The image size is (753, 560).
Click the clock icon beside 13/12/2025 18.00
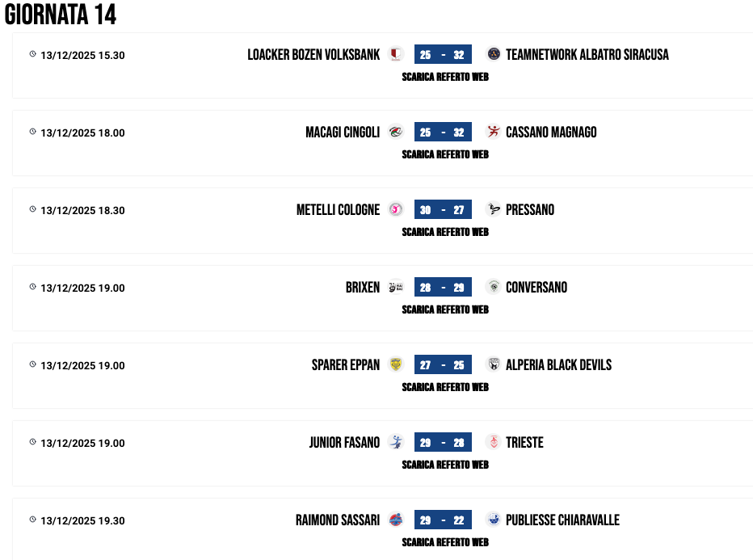pyautogui.click(x=33, y=132)
